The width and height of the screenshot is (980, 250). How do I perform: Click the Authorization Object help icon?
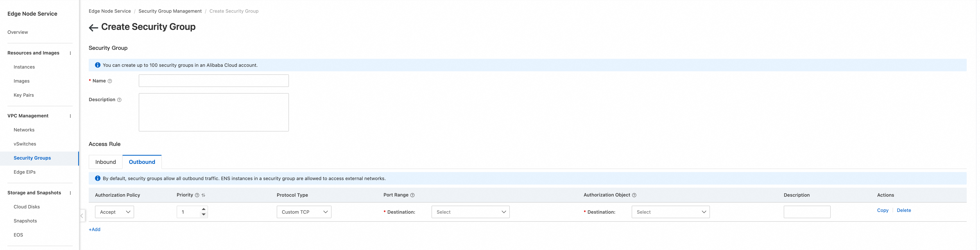pos(634,195)
